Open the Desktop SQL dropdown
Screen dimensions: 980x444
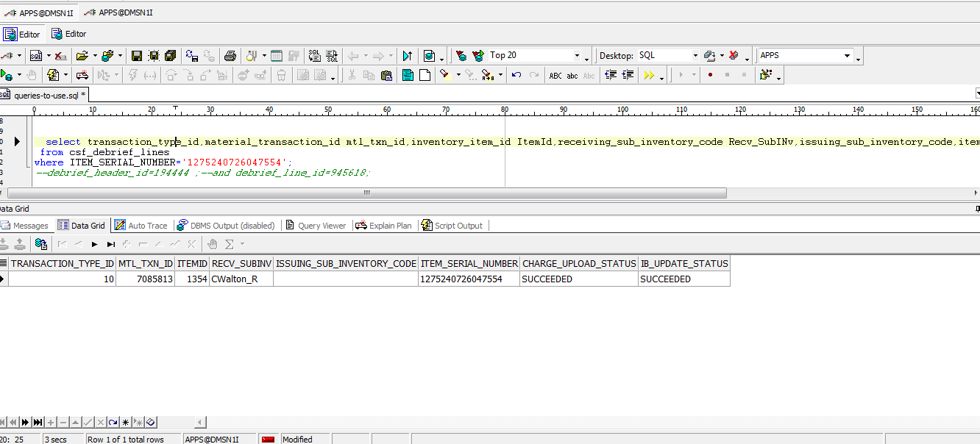pyautogui.click(x=695, y=55)
